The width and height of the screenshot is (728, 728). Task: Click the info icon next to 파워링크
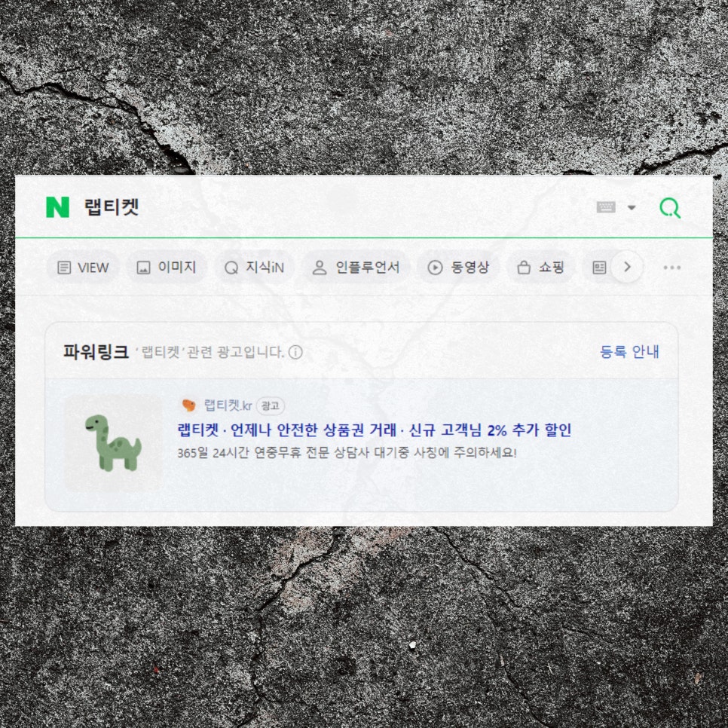[295, 353]
